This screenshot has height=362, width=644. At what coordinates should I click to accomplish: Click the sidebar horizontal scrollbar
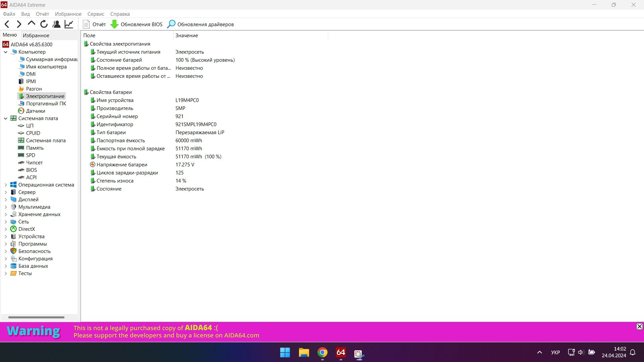36,317
